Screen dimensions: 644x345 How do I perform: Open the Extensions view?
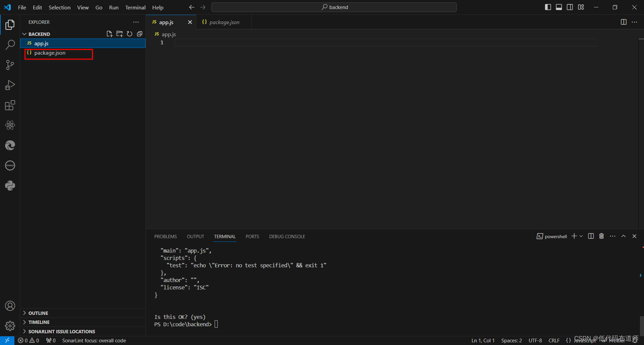[10, 105]
